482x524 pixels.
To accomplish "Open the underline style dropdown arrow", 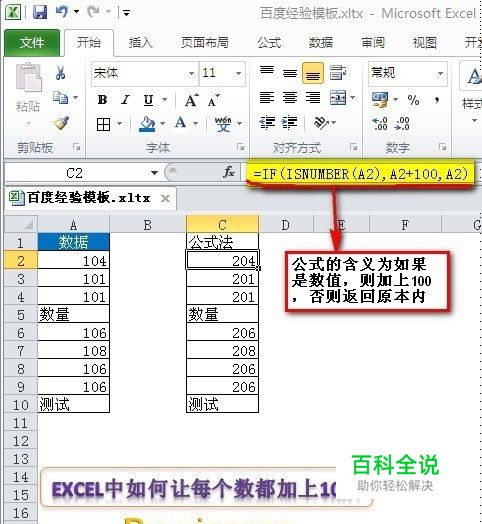I will pyautogui.click(x=164, y=100).
